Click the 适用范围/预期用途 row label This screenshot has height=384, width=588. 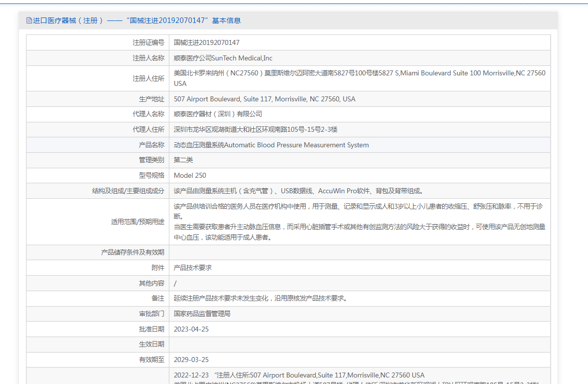[x=137, y=222]
